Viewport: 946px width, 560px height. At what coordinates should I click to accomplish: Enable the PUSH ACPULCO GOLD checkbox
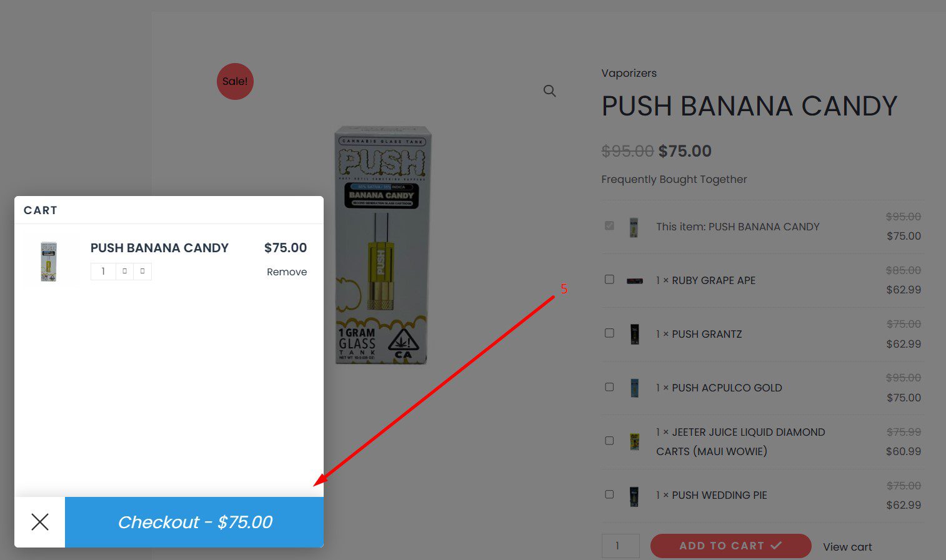point(609,387)
